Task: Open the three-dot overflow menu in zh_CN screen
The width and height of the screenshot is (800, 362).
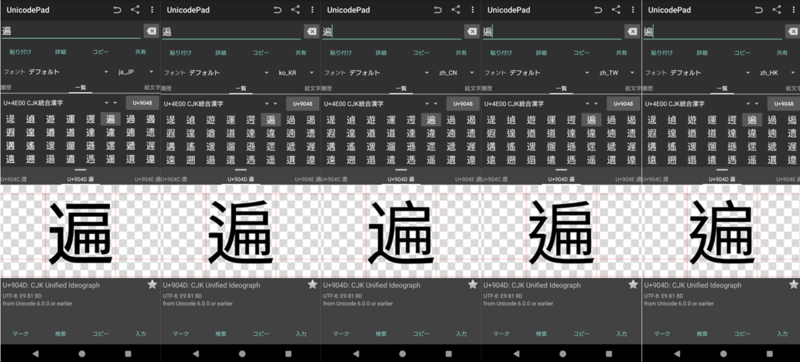Action: click(x=472, y=10)
